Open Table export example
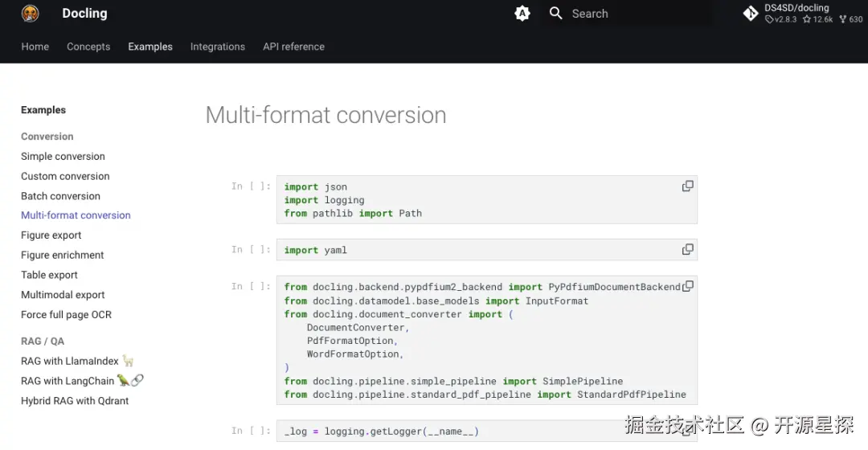Viewport: 868px width, 450px height. click(49, 275)
